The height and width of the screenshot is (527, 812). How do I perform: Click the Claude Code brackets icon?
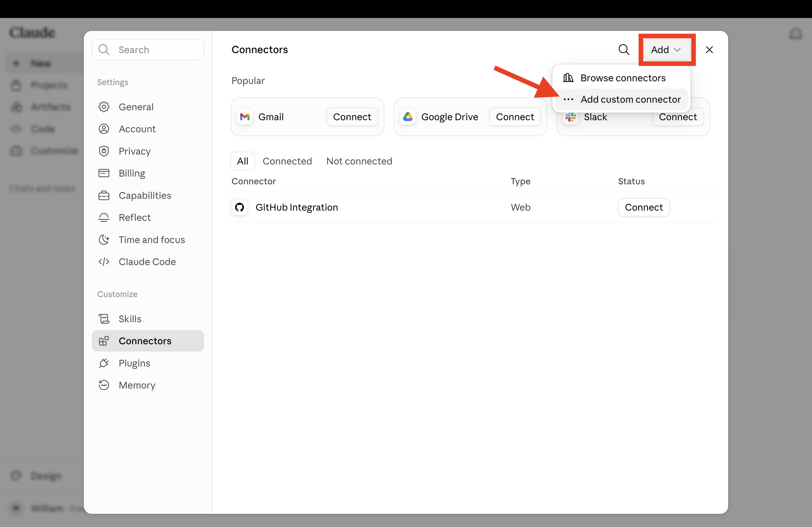104,262
